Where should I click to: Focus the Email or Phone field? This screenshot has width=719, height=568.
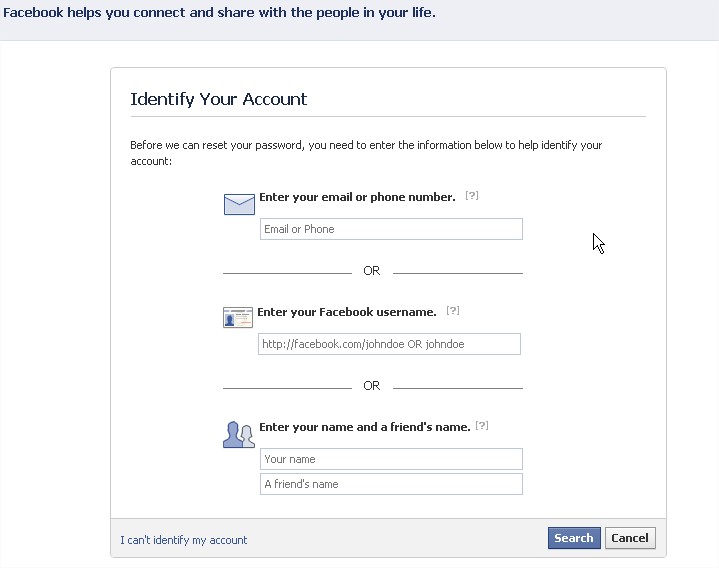[391, 229]
